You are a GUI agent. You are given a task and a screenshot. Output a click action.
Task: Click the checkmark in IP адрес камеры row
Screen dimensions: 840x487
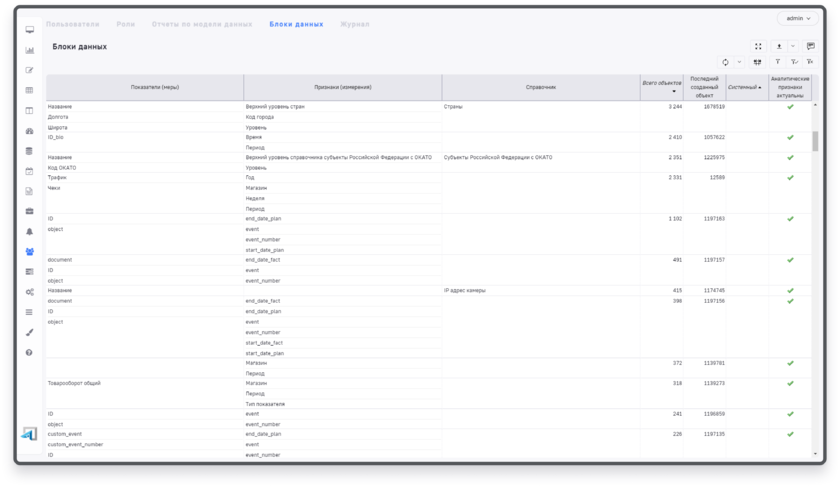click(x=790, y=290)
